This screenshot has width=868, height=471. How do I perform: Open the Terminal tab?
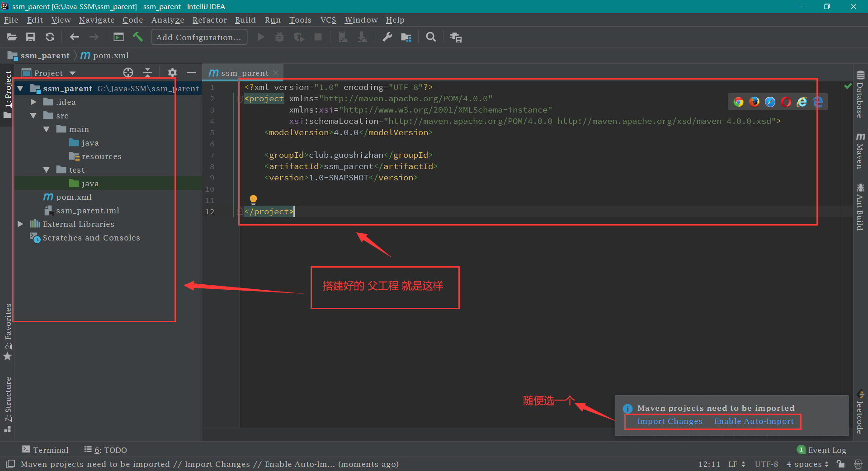point(45,450)
